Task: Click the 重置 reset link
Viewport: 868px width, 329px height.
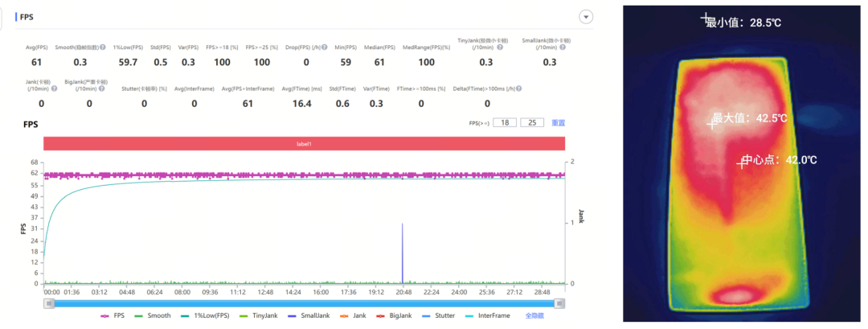Action: [x=559, y=122]
